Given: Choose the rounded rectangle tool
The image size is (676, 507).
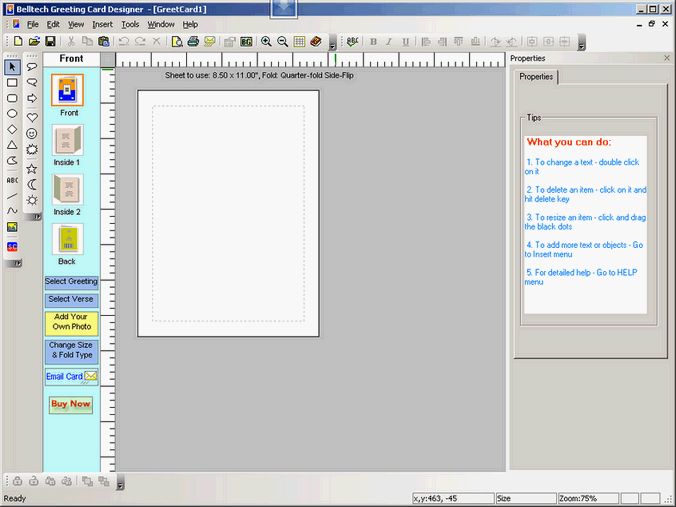Looking at the screenshot, I should (12, 98).
